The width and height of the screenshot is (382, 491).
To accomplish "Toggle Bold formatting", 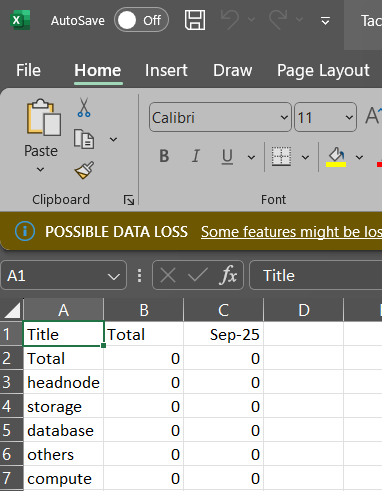I will (x=164, y=156).
